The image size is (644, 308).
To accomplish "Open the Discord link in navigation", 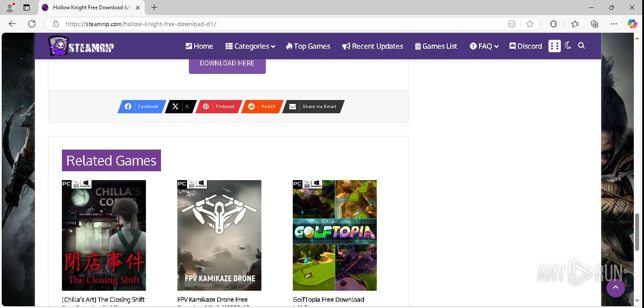I will pyautogui.click(x=526, y=46).
